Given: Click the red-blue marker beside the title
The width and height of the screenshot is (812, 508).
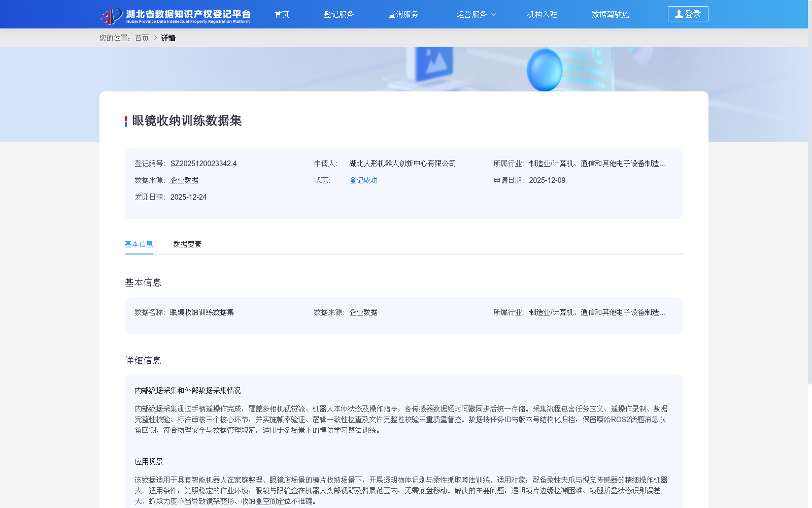Looking at the screenshot, I should click(126, 121).
